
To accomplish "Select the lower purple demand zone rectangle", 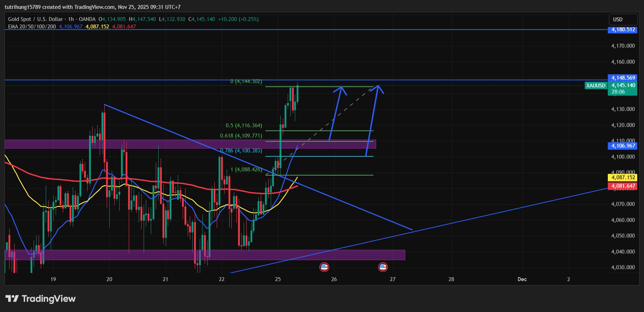I will coord(106,255).
